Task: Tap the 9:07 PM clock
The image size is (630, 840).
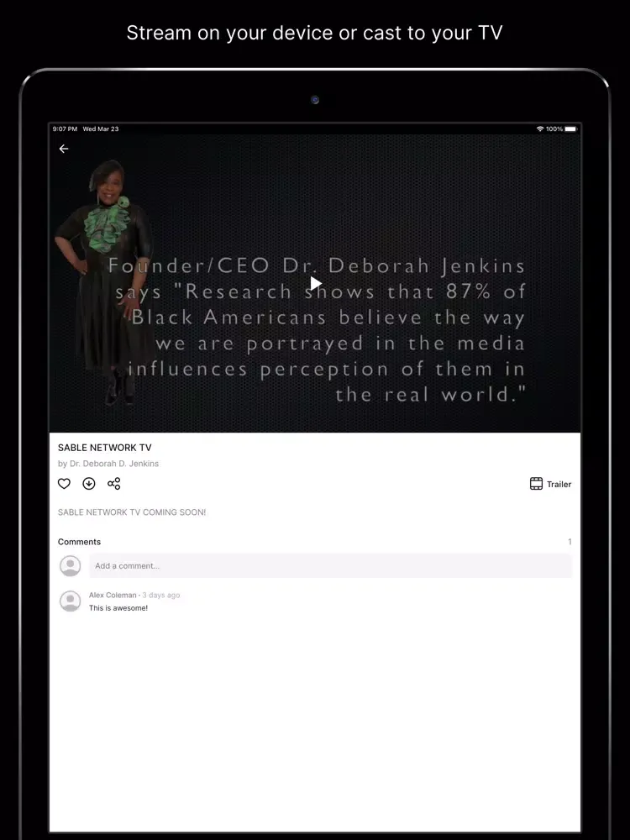Action: [65, 129]
